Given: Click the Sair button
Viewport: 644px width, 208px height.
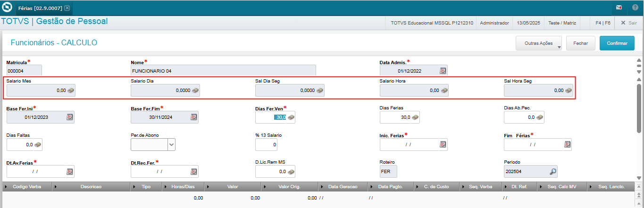Looking at the screenshot, I should (628, 22).
